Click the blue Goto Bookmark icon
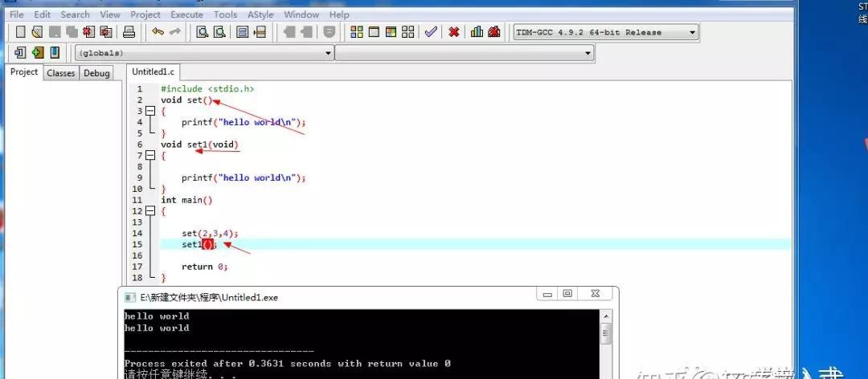Image resolution: width=868 pixels, height=379 pixels. pos(55,52)
